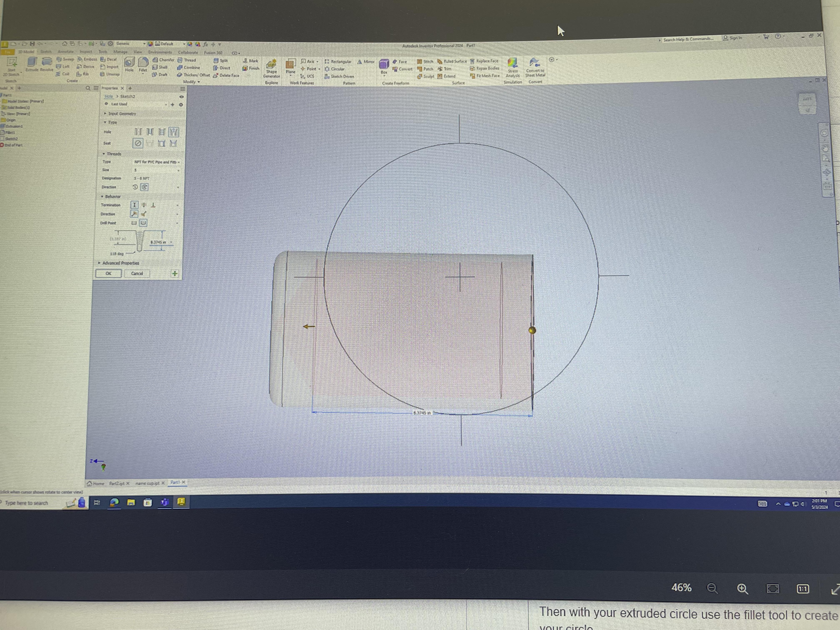Click the Hole tool icon

pyautogui.click(x=130, y=64)
